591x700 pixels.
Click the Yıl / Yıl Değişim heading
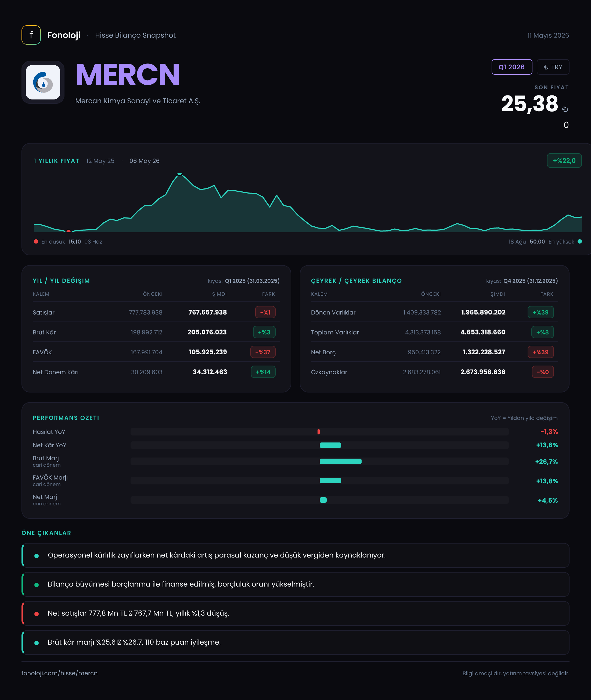click(x=61, y=281)
